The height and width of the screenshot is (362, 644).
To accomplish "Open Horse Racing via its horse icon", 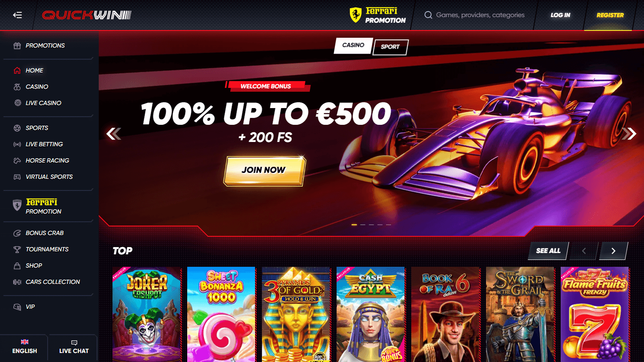I will pyautogui.click(x=17, y=160).
